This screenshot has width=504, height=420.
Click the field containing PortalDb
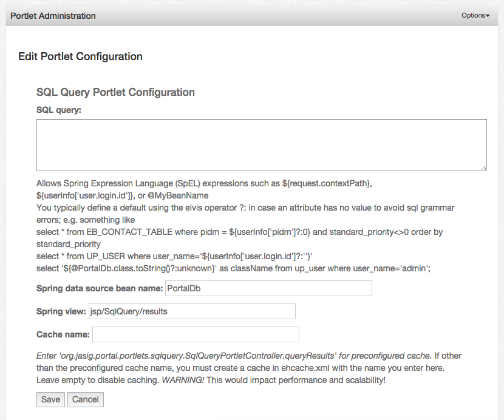[x=268, y=288]
